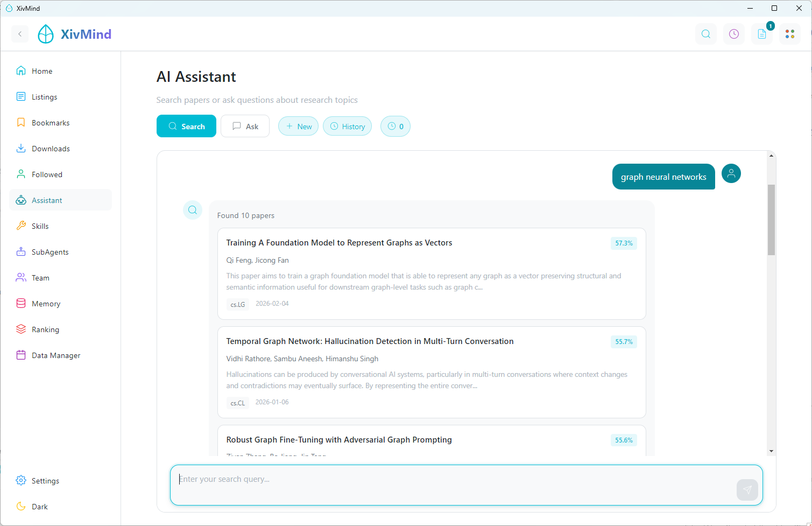Click the 'AI Assistant' heading
Viewport: 812px width, 526px height.
pos(196,77)
